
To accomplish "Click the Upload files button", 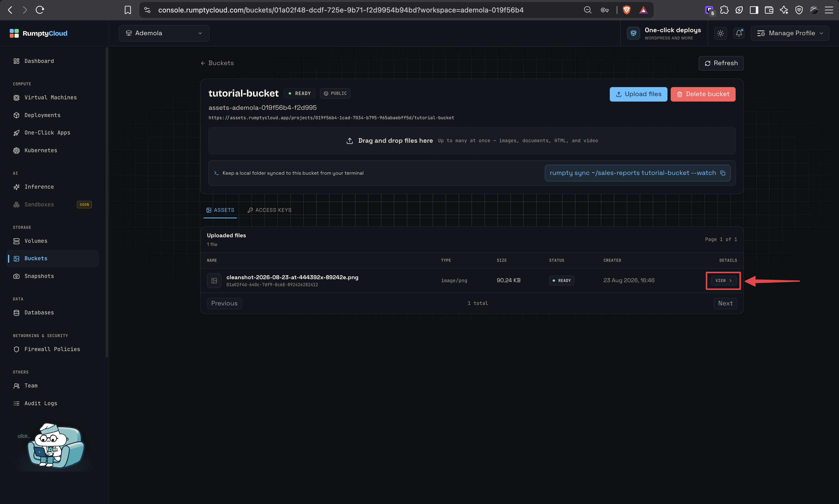I will coord(638,94).
